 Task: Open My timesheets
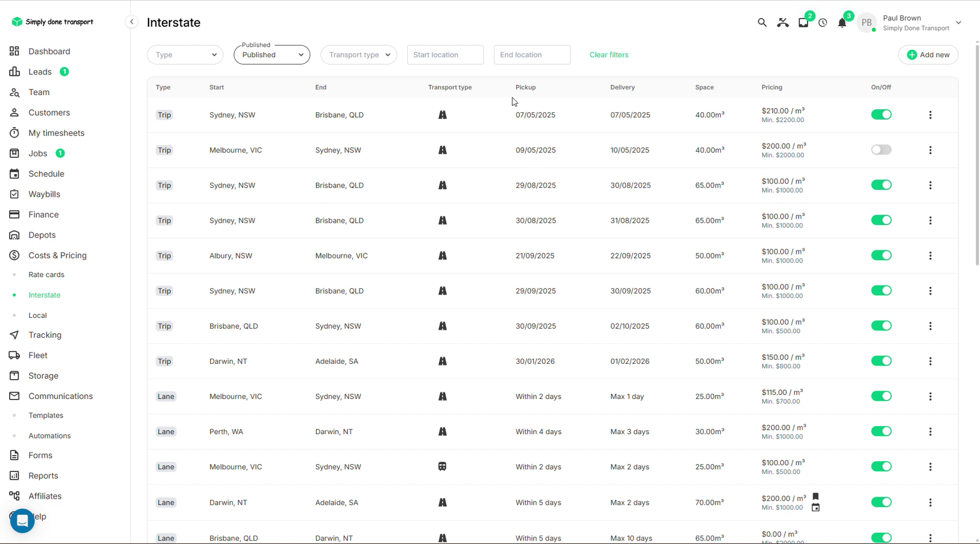point(56,133)
